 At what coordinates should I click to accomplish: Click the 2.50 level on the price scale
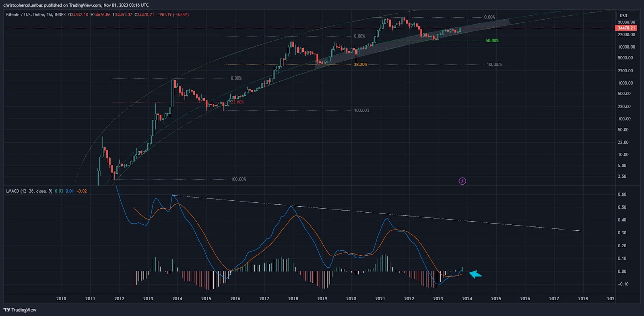point(622,176)
